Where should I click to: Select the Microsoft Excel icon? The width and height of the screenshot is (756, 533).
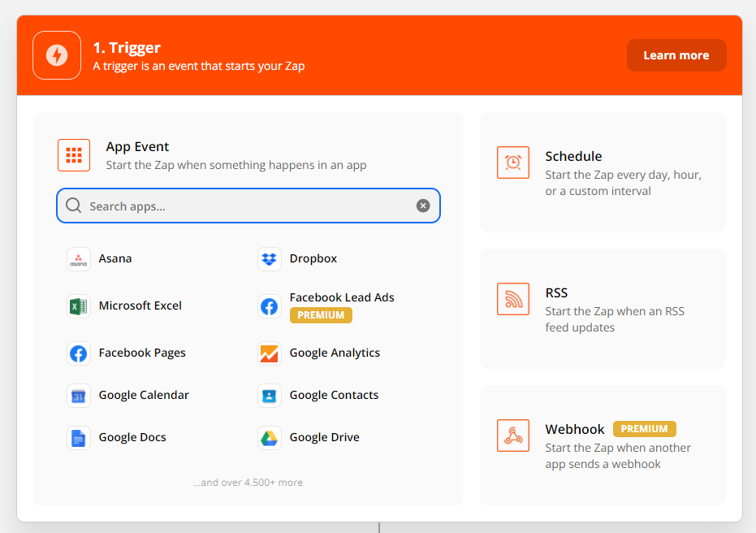click(x=79, y=306)
